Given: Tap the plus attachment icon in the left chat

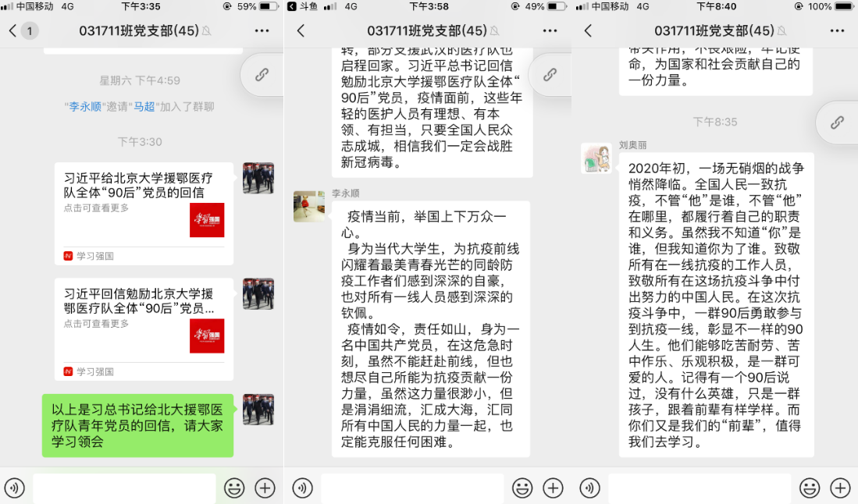Looking at the screenshot, I should click(265, 488).
